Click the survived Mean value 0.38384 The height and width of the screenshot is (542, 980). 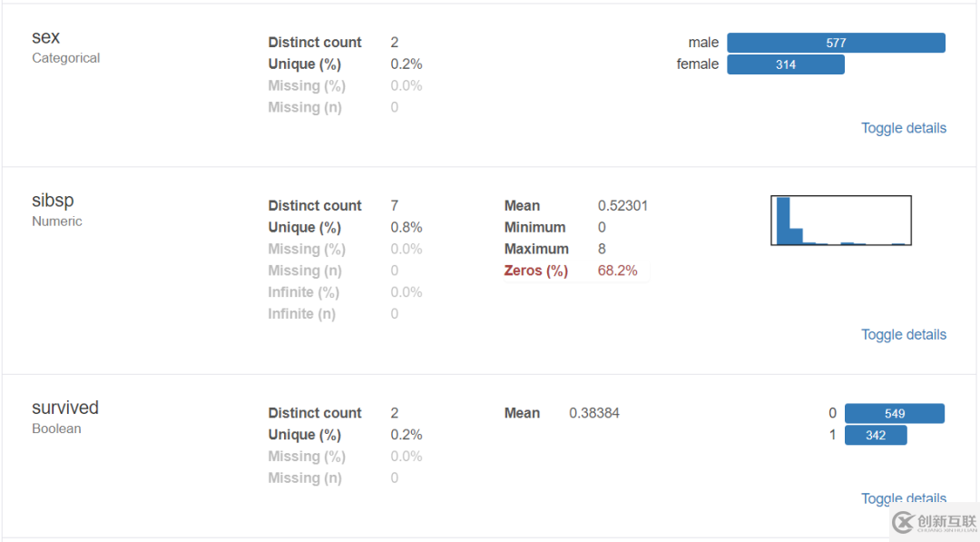pos(594,413)
